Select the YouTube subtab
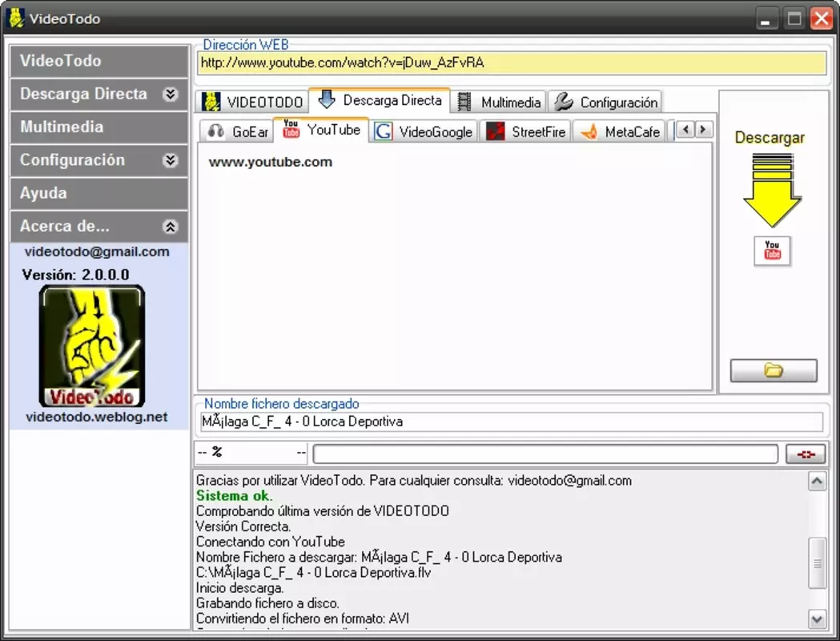840x641 pixels. (321, 130)
